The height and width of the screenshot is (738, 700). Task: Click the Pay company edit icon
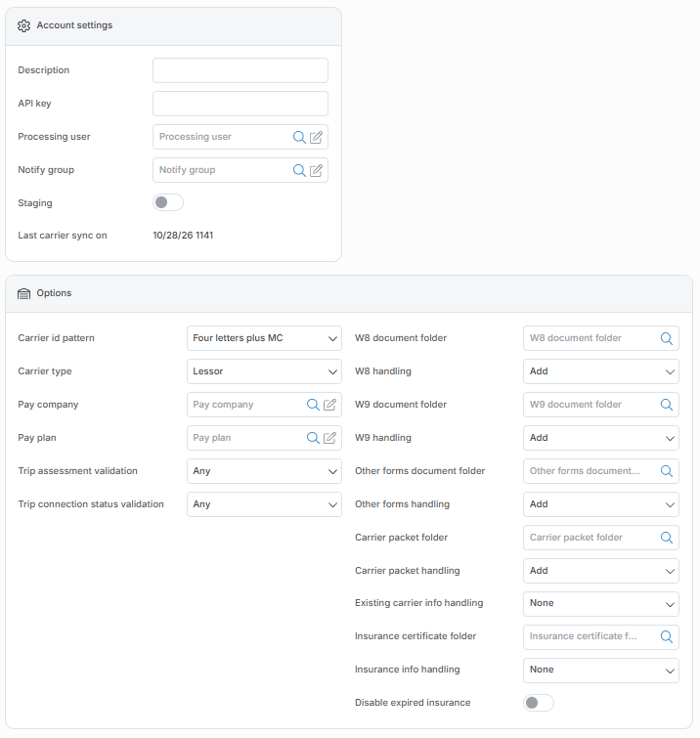(x=330, y=405)
